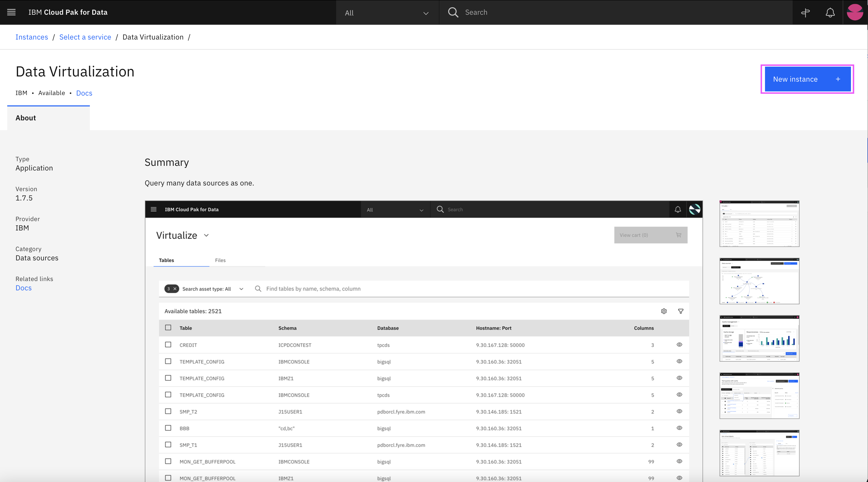868x482 pixels.
Task: Click the View cart shopping cart icon
Action: pyautogui.click(x=679, y=235)
